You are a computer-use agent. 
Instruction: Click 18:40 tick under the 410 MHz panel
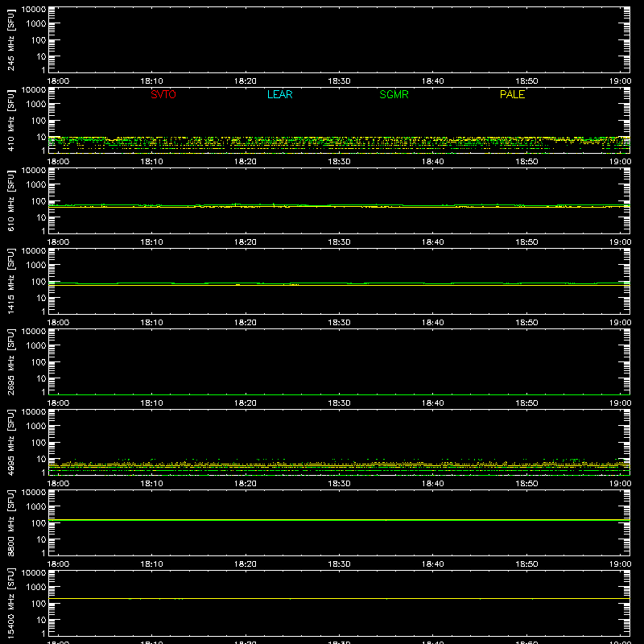(433, 162)
